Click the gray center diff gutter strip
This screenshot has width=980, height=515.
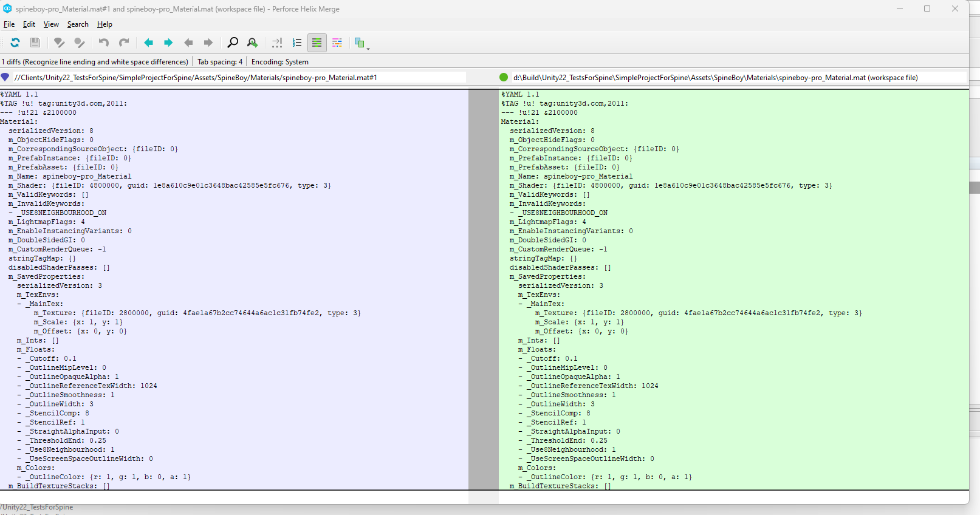(x=484, y=289)
